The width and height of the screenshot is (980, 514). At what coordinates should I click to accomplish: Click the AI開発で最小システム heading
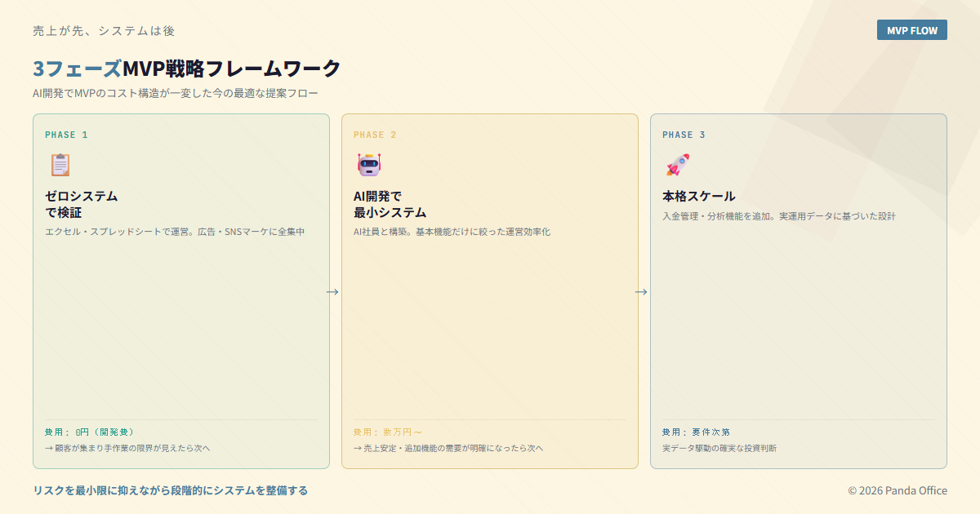[390, 204]
